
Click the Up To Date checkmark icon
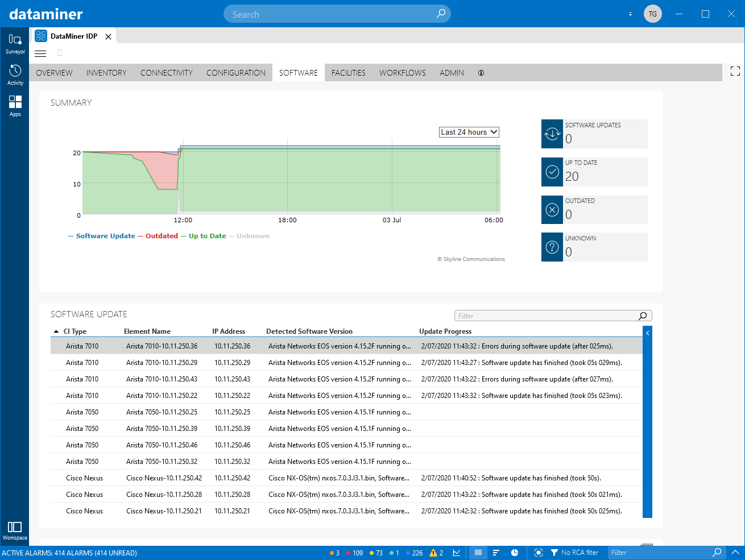tap(552, 172)
